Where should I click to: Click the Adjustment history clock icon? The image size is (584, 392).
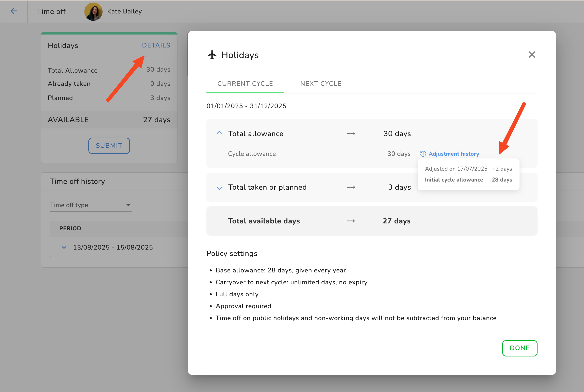coord(423,154)
